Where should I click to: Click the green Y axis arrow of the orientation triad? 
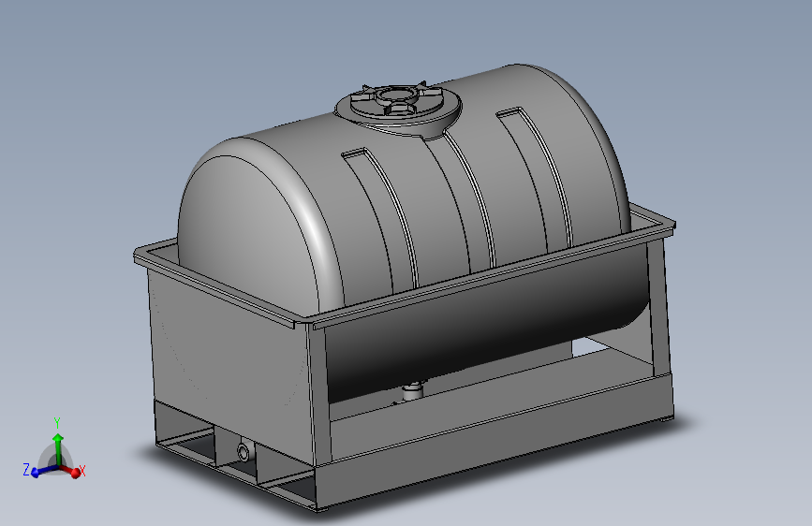coord(58,448)
